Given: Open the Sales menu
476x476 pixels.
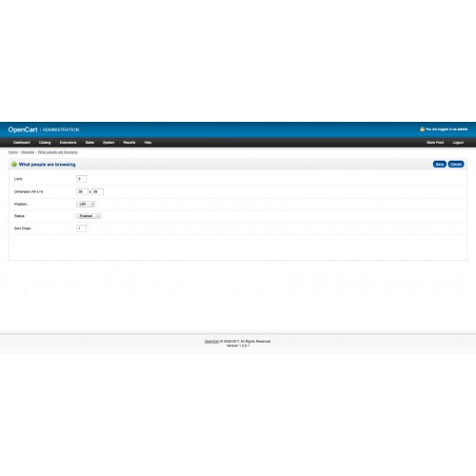Looking at the screenshot, I should pyautogui.click(x=89, y=143).
